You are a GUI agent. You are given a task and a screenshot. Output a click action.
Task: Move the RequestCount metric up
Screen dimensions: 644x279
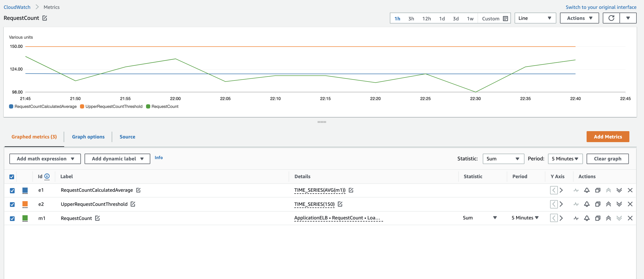click(609, 218)
